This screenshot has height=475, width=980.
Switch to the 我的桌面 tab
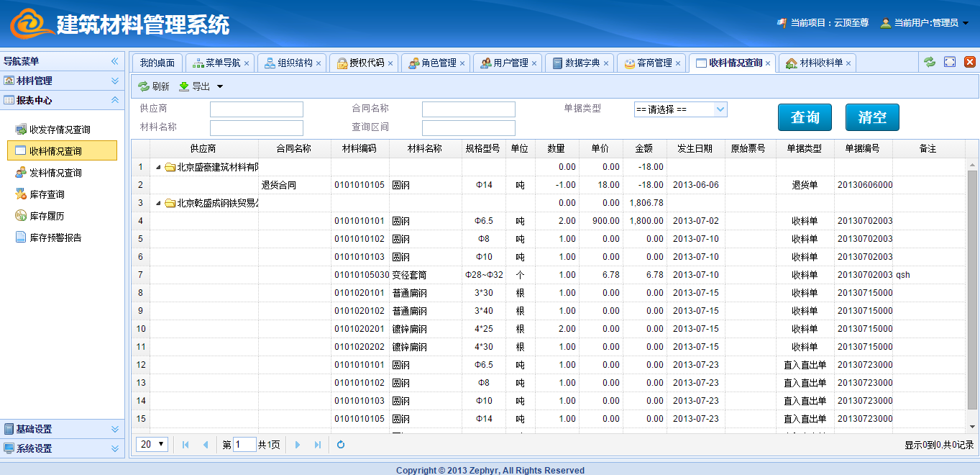coord(157,63)
